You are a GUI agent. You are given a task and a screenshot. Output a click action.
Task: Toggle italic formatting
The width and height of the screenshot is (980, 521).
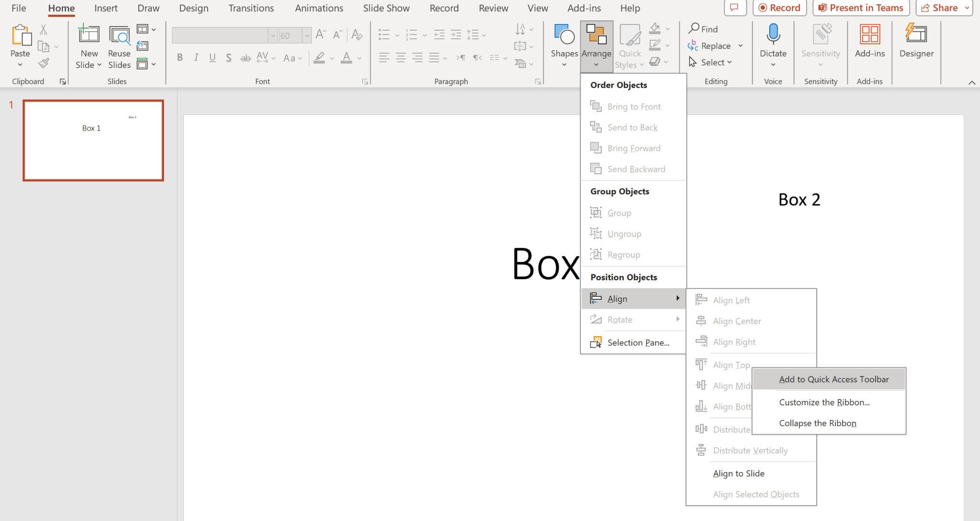tap(196, 57)
